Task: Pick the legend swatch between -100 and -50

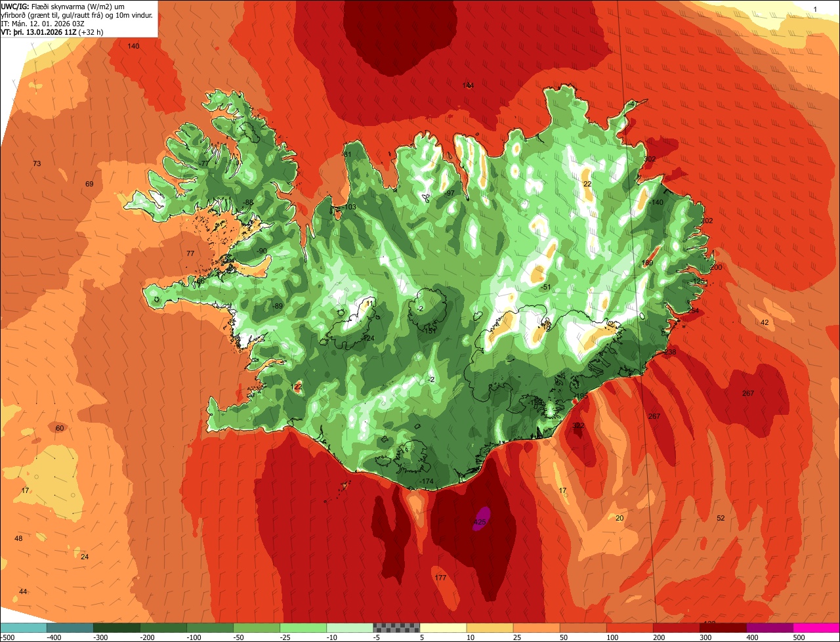Action: coord(210,628)
